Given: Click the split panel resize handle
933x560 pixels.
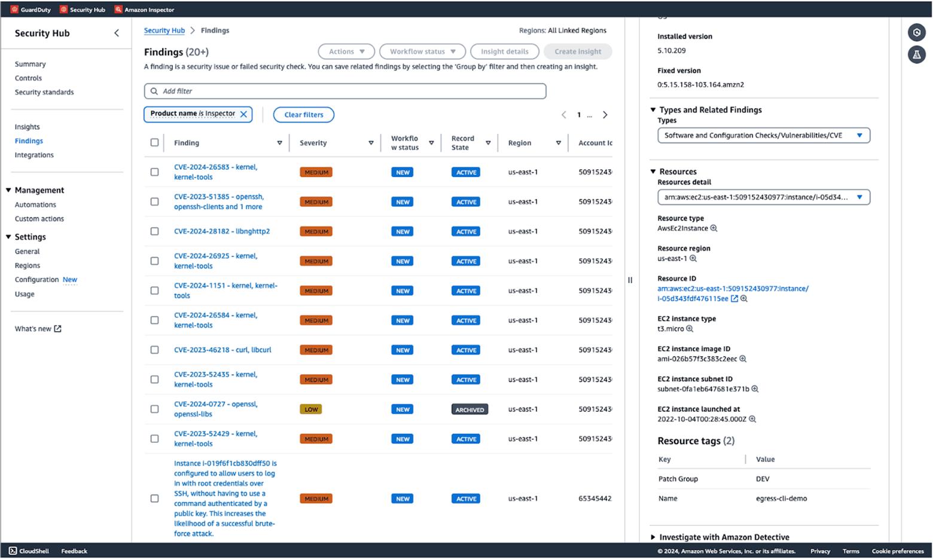Looking at the screenshot, I should point(630,280).
